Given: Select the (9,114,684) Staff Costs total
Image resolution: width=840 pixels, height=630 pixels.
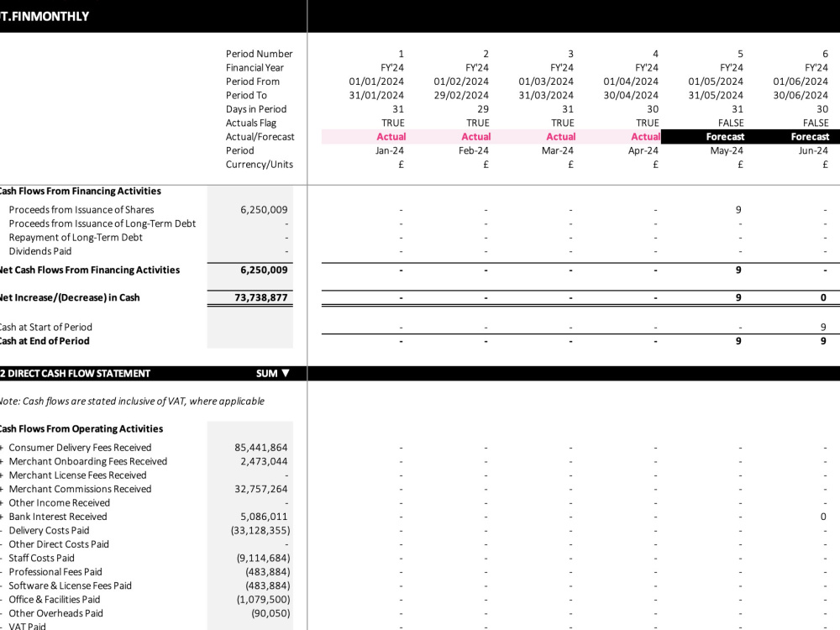Looking at the screenshot, I should 264,559.
